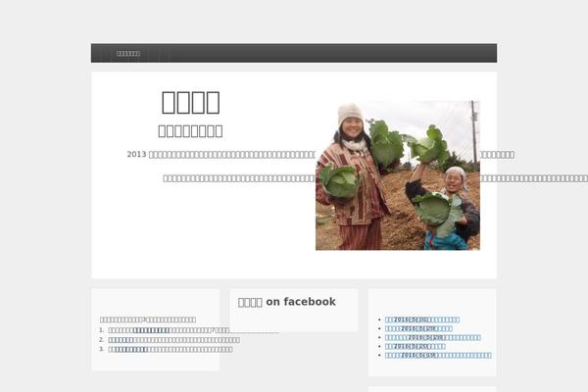Open the only item in the dark navigation bar
This screenshot has height=392, width=588.
128,54
